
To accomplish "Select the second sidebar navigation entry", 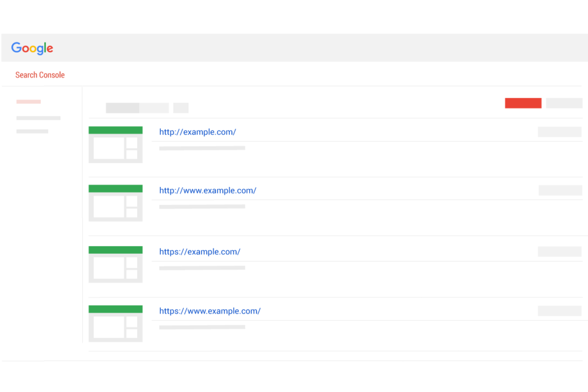I will (38, 118).
